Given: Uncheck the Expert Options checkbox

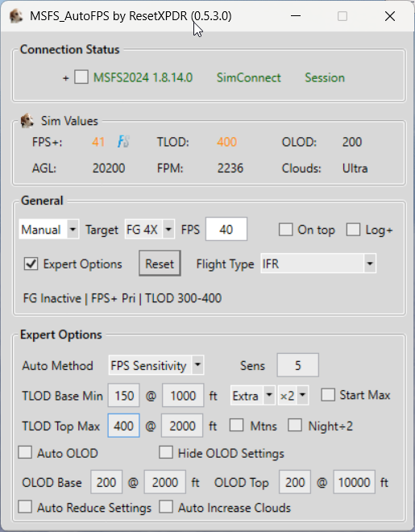Looking at the screenshot, I should 31,264.
